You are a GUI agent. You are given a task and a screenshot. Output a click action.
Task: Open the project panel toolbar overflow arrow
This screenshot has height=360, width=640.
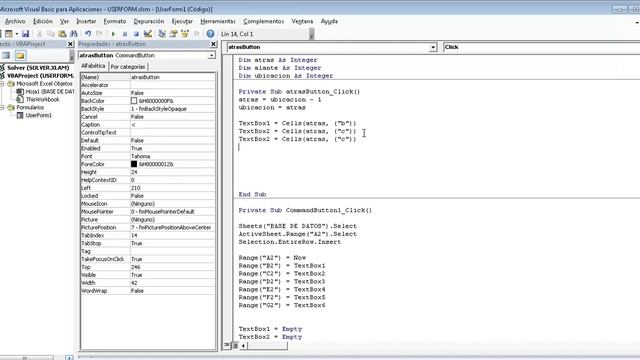tap(72, 56)
